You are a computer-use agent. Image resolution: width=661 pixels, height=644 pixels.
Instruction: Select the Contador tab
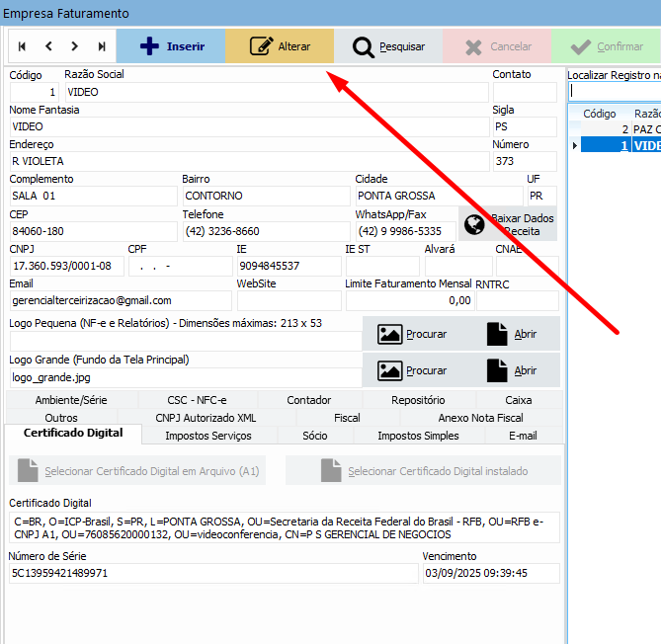point(309,400)
